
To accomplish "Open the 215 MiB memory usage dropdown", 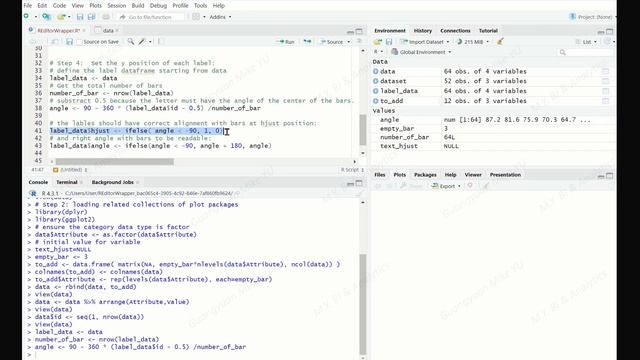I will click(x=473, y=42).
